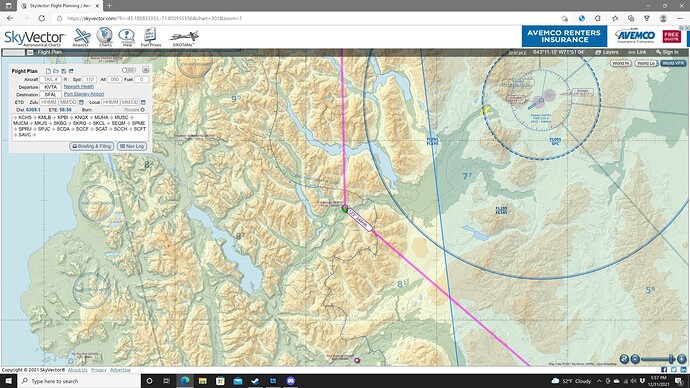Open the Airports icon in SkyVector header
This screenshot has width=690, height=388.
(81, 37)
